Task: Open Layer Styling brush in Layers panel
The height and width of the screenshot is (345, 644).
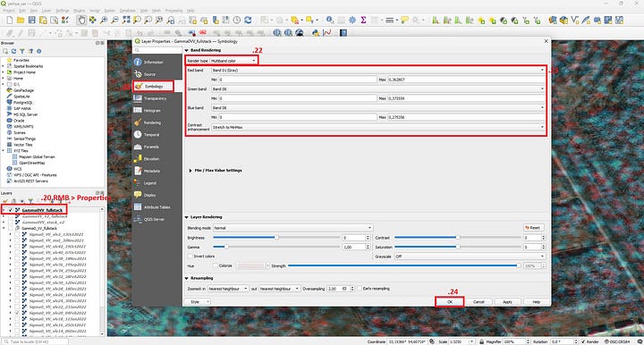Action: [5, 201]
